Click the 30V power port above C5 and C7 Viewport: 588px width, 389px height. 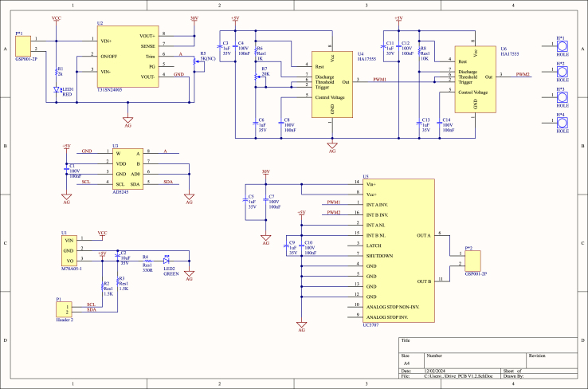click(266, 172)
